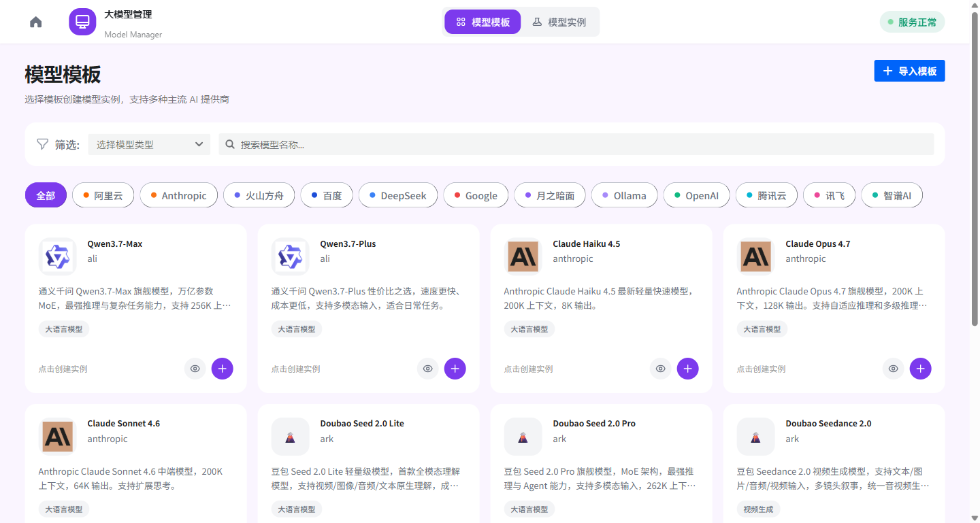Filter by Anthropic provider
Viewport: 980px width, 523px height.
coord(178,195)
